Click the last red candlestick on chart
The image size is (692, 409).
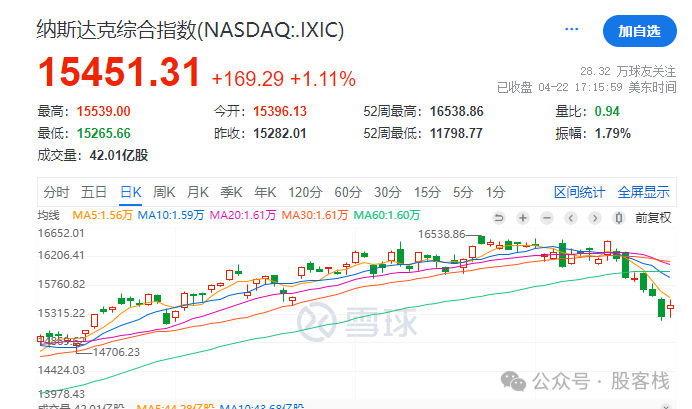[x=671, y=308]
